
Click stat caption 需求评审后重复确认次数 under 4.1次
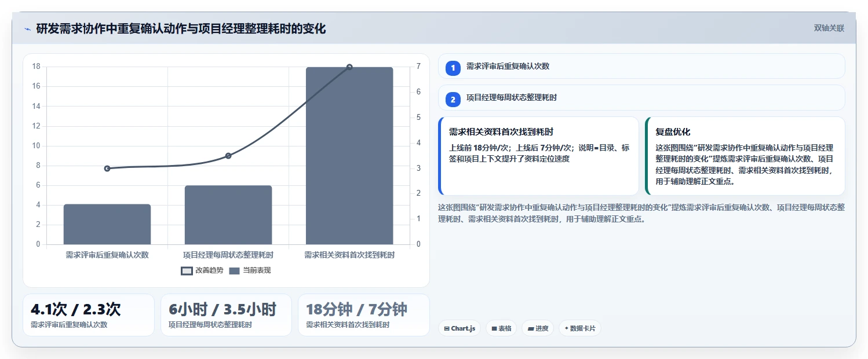pyautogui.click(x=69, y=325)
